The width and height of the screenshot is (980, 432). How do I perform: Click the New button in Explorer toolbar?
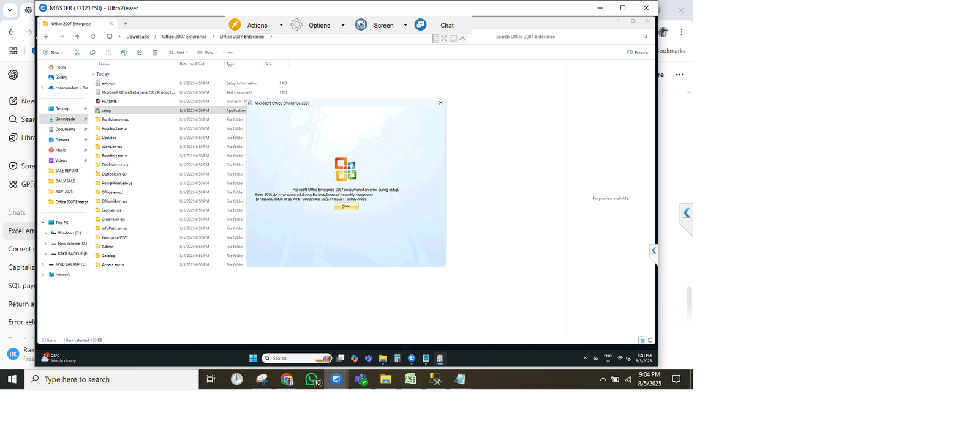[x=53, y=53]
